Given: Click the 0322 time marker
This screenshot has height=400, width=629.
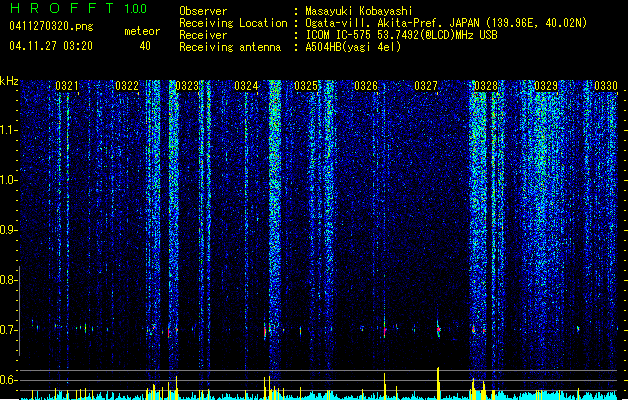Looking at the screenshot, I should click(x=127, y=86).
